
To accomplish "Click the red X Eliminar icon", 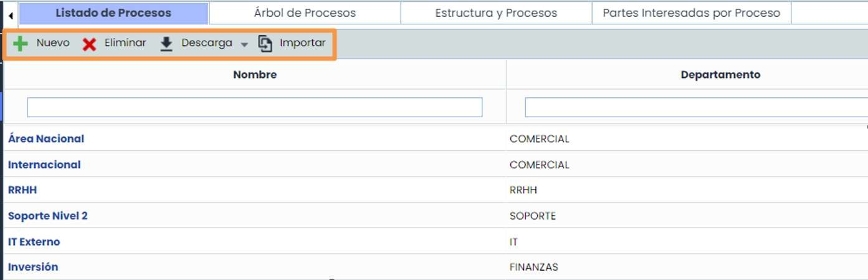I will [x=90, y=44].
